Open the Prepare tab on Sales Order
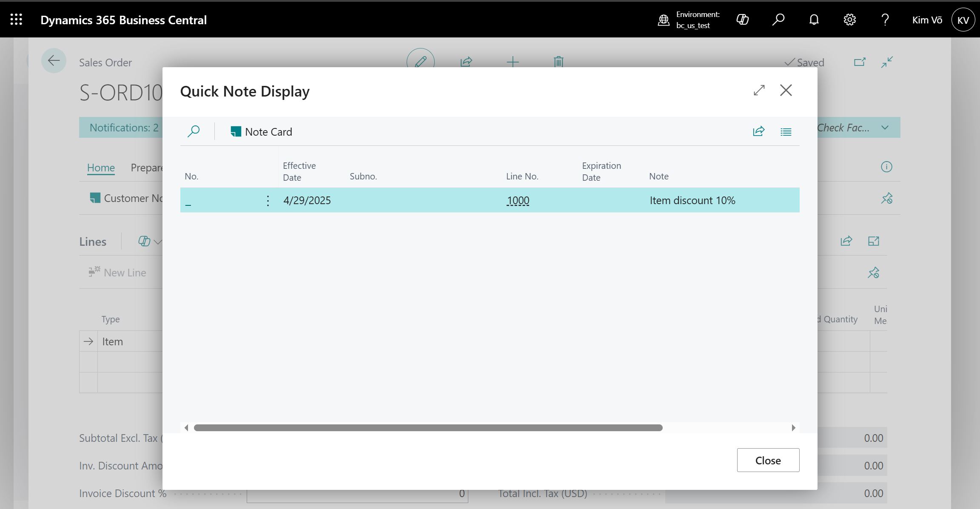Screen dimensions: 980x509 (147, 168)
